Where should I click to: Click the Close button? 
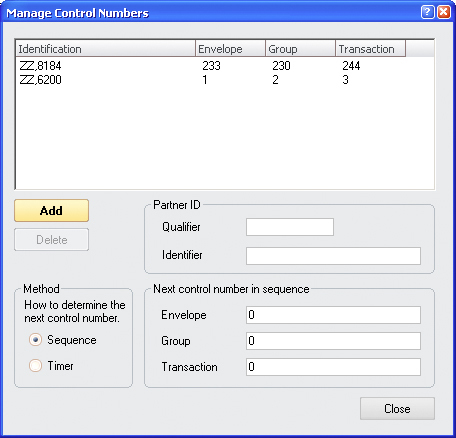397,408
